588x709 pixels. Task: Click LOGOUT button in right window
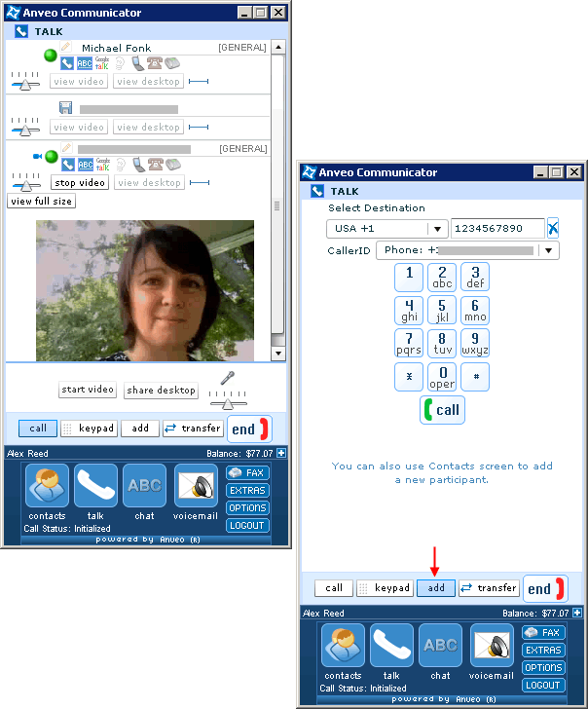point(543,685)
